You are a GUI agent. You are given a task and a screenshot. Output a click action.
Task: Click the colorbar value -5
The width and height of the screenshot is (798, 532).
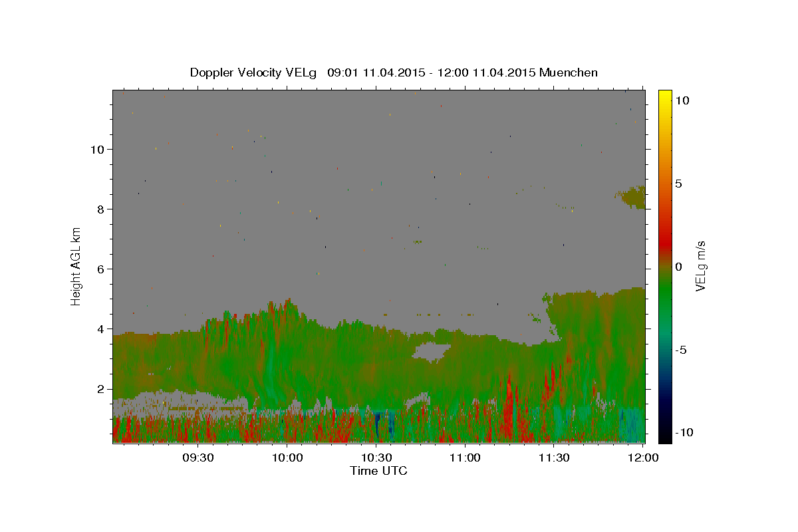coord(681,350)
